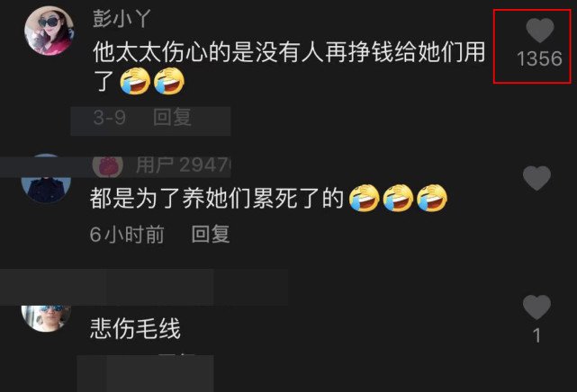Click the 1356 like count
Screen dimensions: 577x392
click(x=539, y=58)
